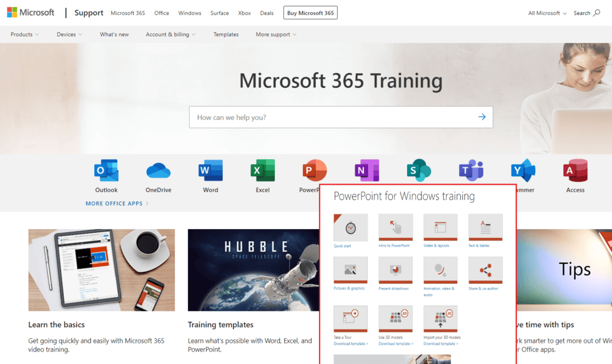Viewport: 612px width, 364px height.
Task: Select the Excel app icon
Action: click(263, 170)
